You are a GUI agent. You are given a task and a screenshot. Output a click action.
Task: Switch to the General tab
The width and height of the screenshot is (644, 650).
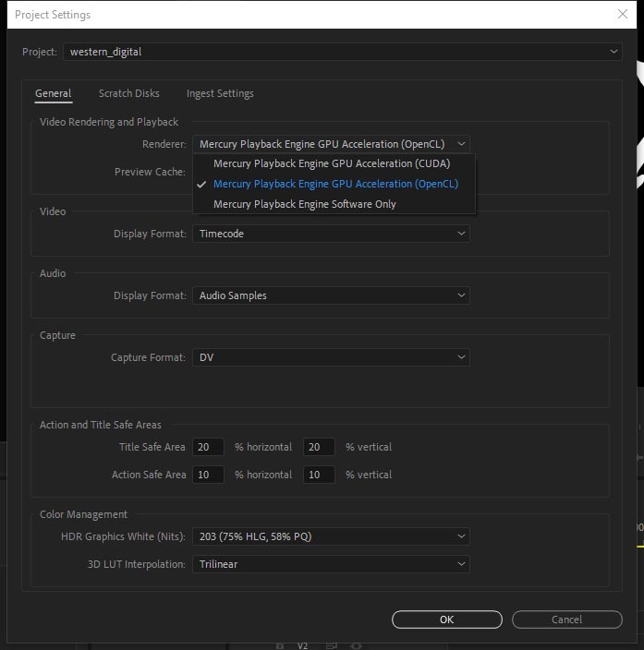point(53,93)
